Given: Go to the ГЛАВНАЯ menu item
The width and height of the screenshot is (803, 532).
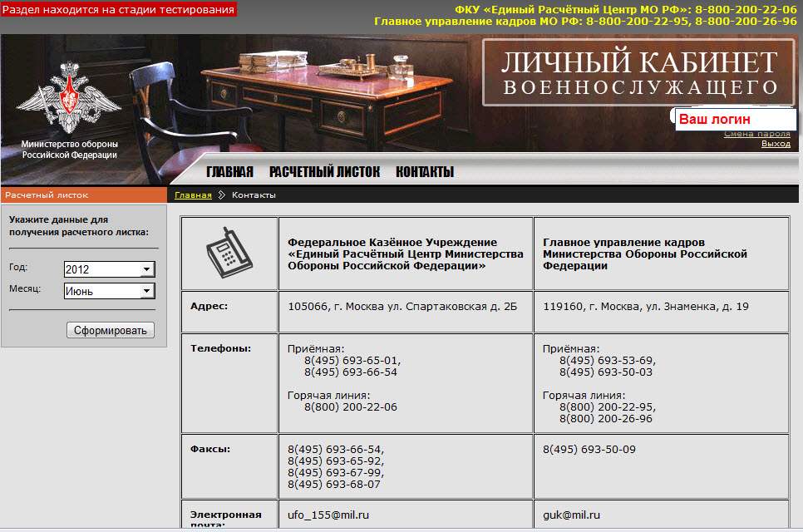Looking at the screenshot, I should pyautogui.click(x=229, y=172).
